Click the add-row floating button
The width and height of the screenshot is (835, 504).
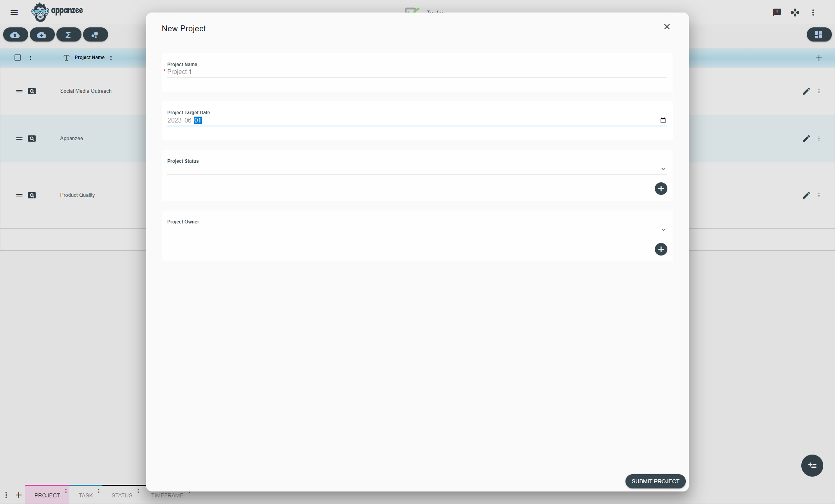pyautogui.click(x=812, y=466)
